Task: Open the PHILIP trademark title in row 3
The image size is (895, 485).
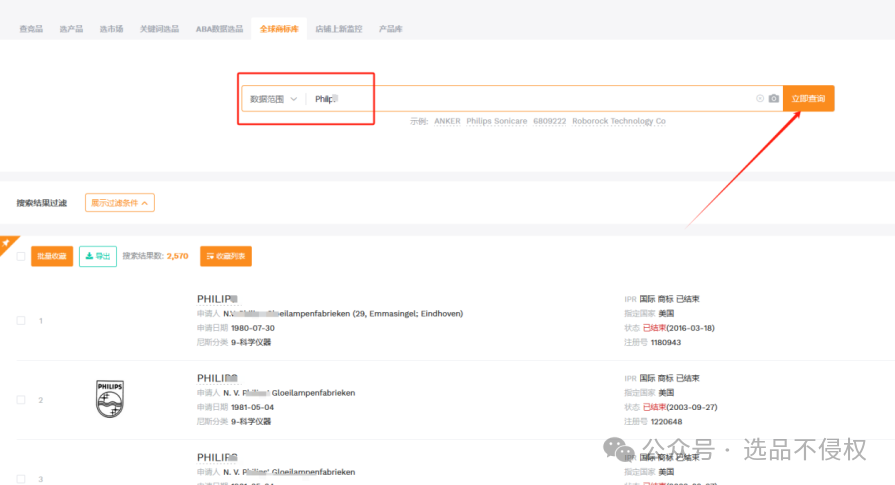Action: tap(217, 458)
